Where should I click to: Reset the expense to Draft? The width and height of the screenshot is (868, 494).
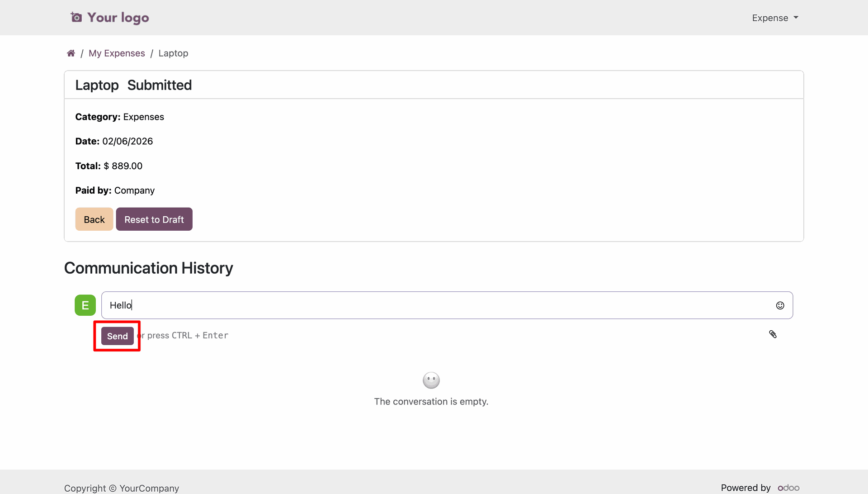(x=154, y=219)
